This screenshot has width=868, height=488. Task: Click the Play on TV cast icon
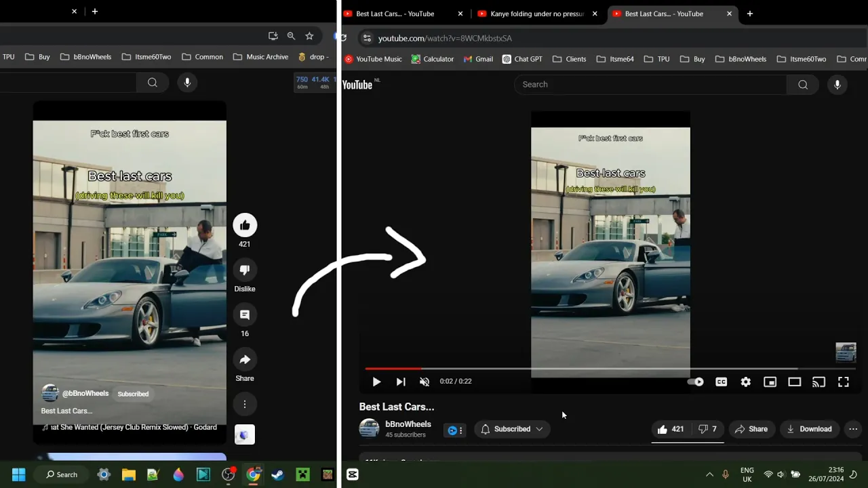click(819, 382)
